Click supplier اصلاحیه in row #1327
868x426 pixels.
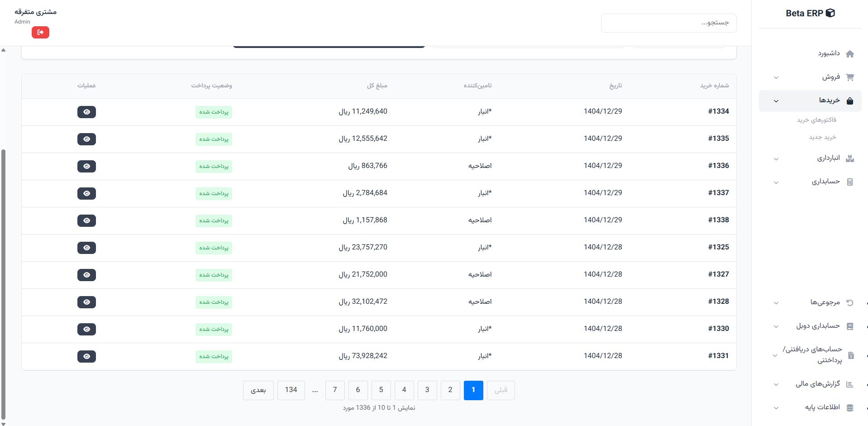[480, 274]
